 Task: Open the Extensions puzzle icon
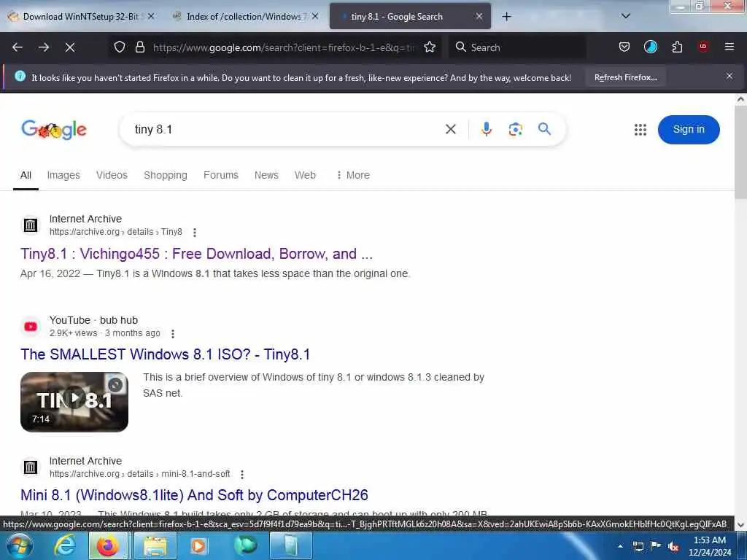click(677, 47)
